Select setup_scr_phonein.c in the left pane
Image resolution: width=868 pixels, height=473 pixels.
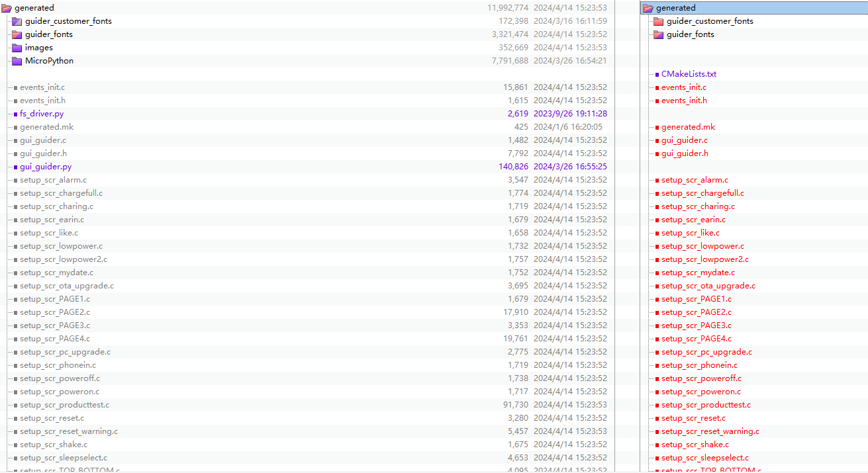click(x=58, y=365)
